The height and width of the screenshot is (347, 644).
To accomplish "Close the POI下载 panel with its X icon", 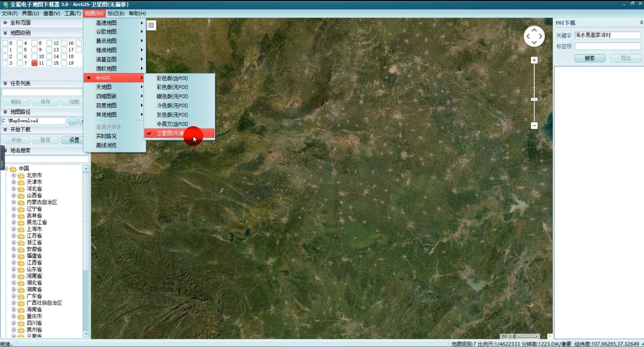I will coord(641,22).
